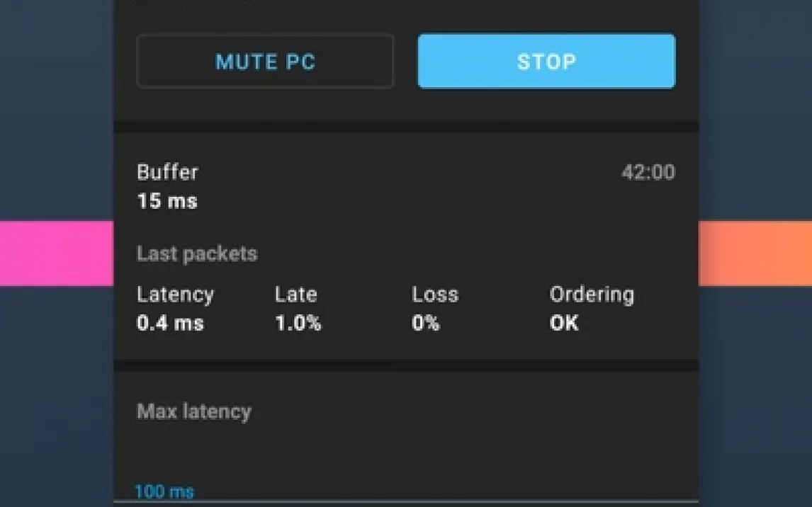Select the OK ordering status
The height and width of the screenshot is (507, 812).
(564, 324)
